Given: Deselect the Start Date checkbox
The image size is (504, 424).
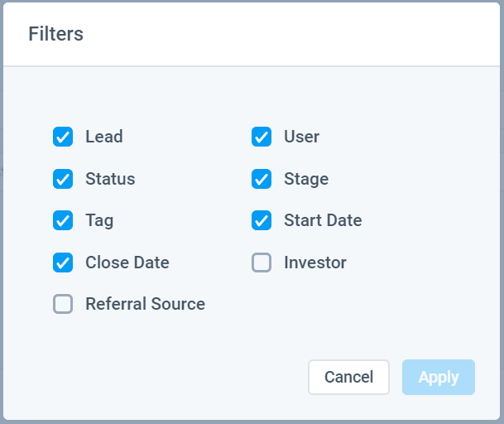Looking at the screenshot, I should coord(262,220).
